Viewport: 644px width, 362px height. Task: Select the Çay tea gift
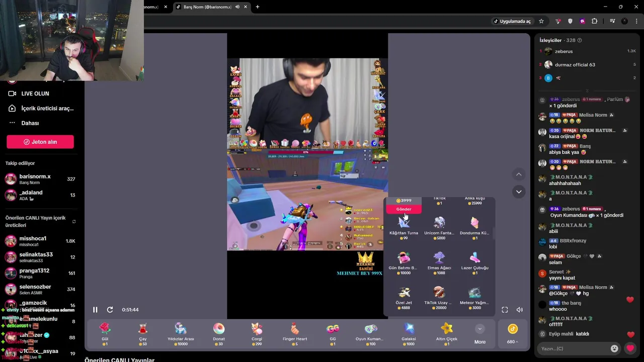click(x=143, y=334)
